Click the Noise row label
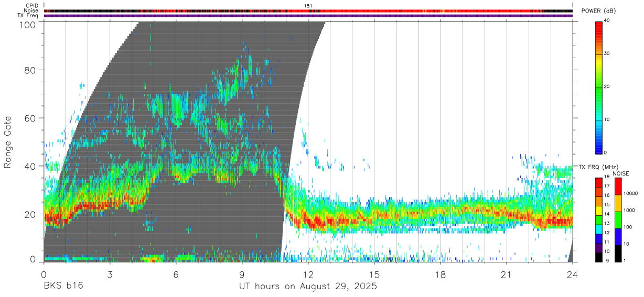This screenshot has width=644, height=297. coord(31,10)
